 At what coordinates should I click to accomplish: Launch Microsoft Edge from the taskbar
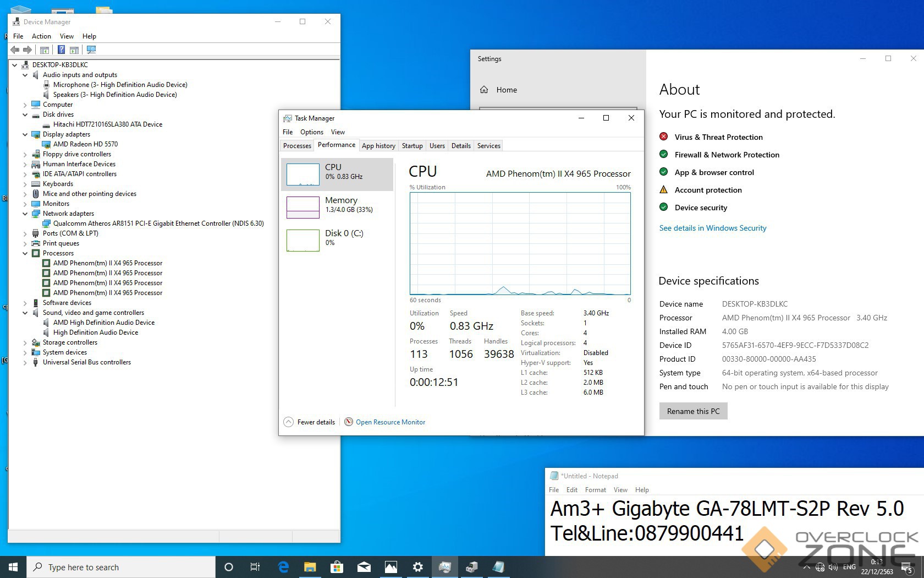coord(283,567)
